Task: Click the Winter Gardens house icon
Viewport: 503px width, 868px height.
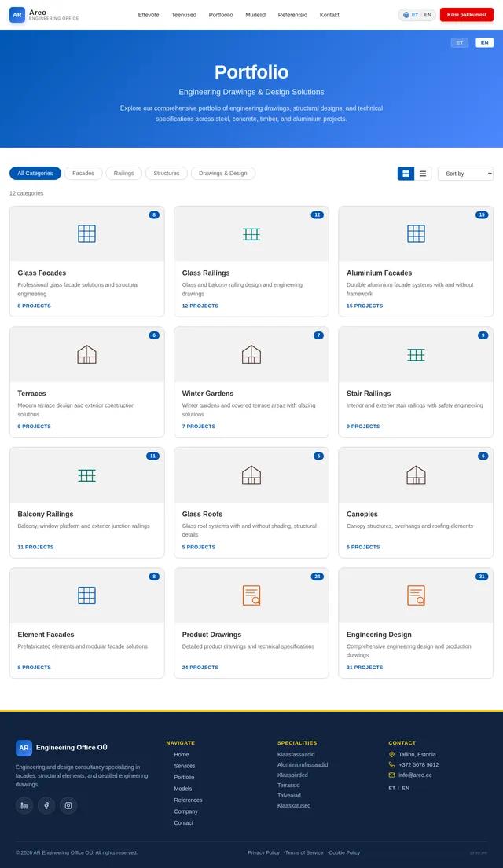Action: [x=251, y=354]
